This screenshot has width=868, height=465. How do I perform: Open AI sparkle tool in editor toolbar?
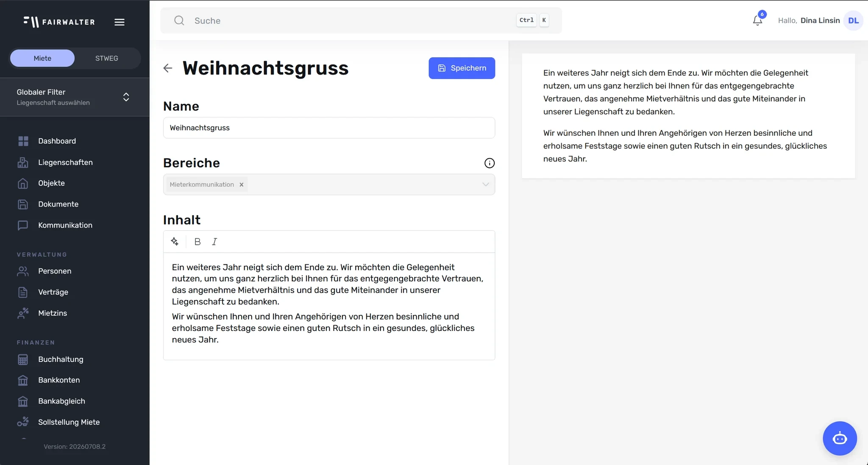point(175,241)
